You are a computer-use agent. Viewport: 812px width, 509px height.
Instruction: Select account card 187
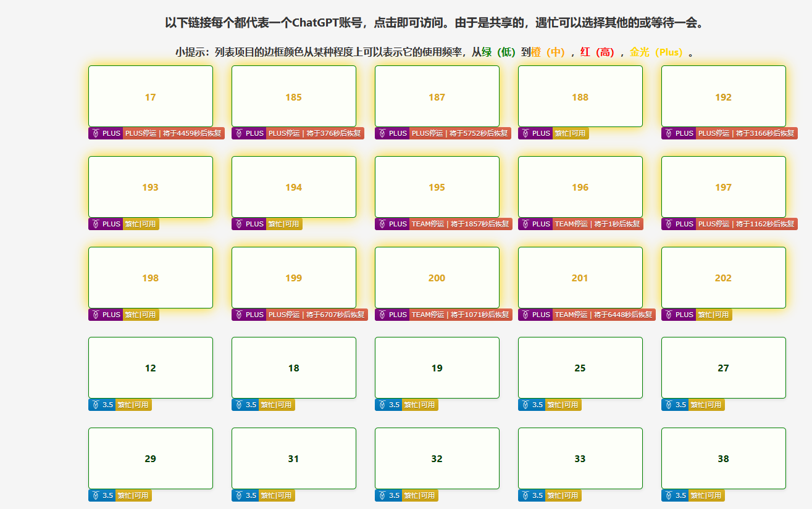coord(437,96)
